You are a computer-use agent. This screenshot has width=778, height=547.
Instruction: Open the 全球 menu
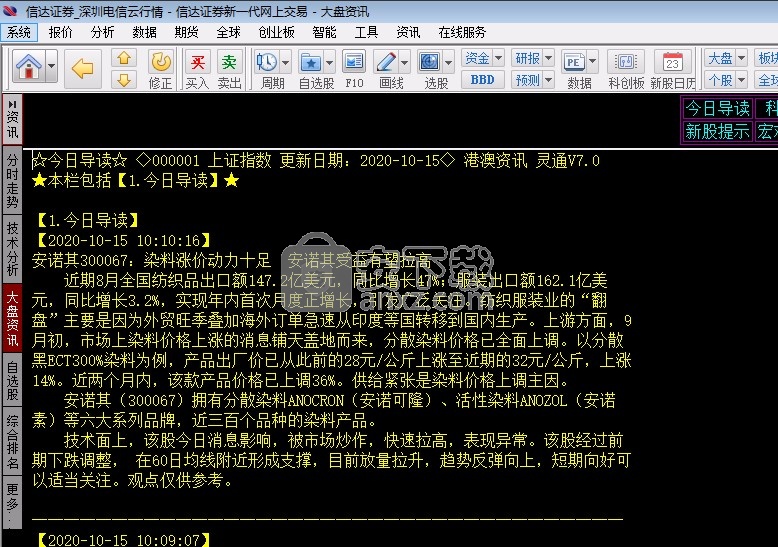[x=228, y=32]
